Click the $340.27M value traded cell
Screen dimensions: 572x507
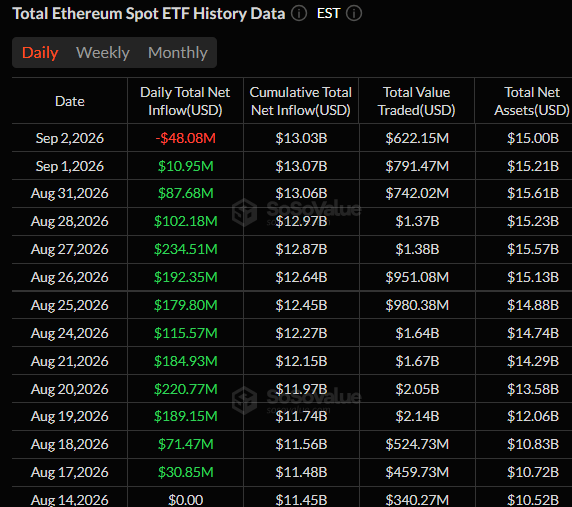coord(417,500)
